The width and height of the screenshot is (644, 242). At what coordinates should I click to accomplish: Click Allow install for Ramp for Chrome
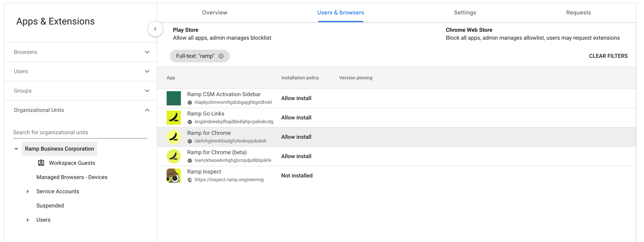[296, 137]
